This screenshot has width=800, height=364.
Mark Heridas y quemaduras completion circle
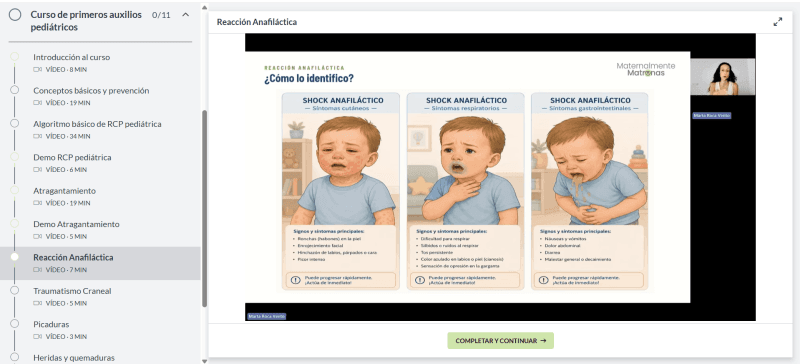pyautogui.click(x=14, y=357)
